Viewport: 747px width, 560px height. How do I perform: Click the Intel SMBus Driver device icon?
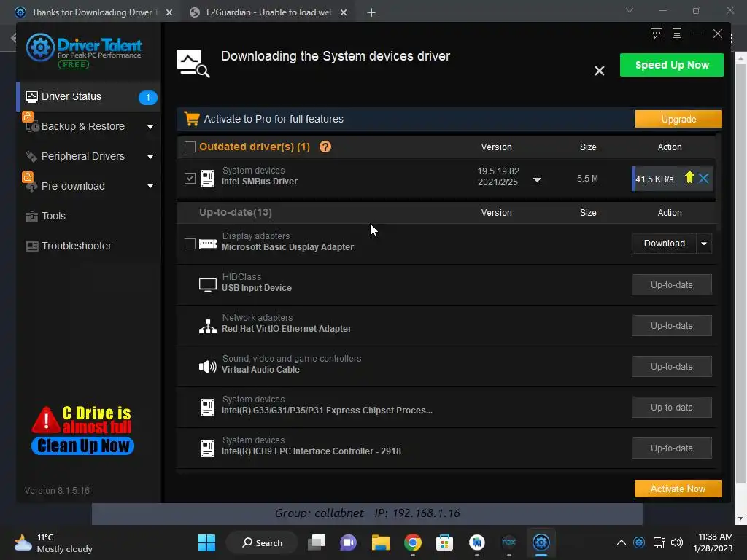click(x=207, y=179)
